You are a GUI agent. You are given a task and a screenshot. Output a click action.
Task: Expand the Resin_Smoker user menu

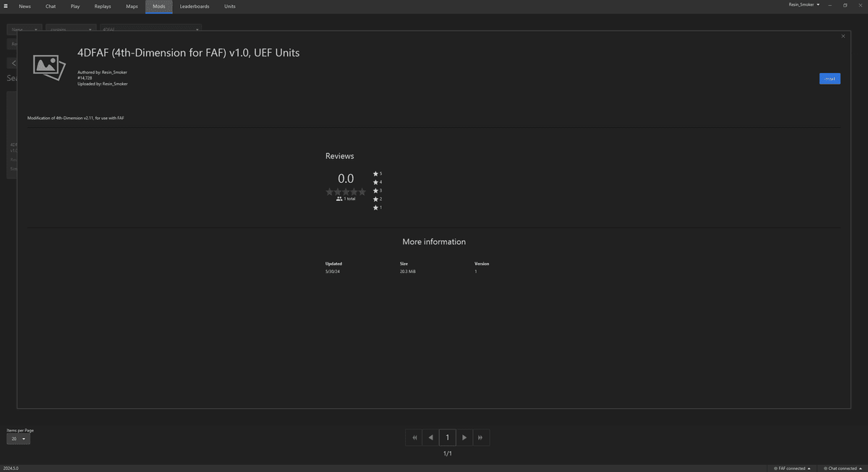pos(804,5)
